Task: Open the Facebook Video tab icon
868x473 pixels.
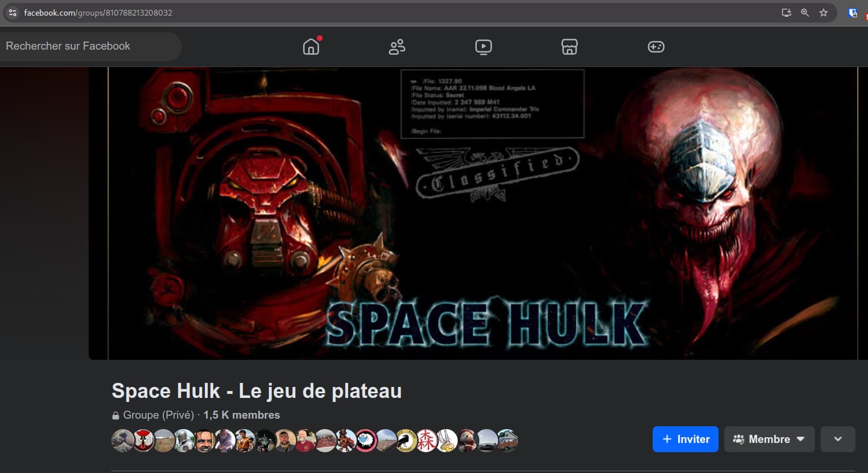Action: tap(483, 47)
